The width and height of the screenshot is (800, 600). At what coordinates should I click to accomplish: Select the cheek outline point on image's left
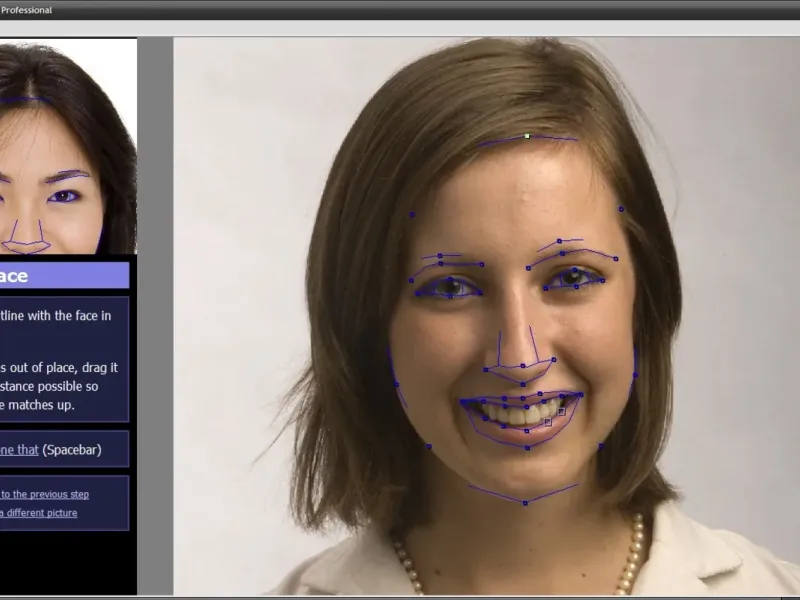pyautogui.click(x=396, y=384)
